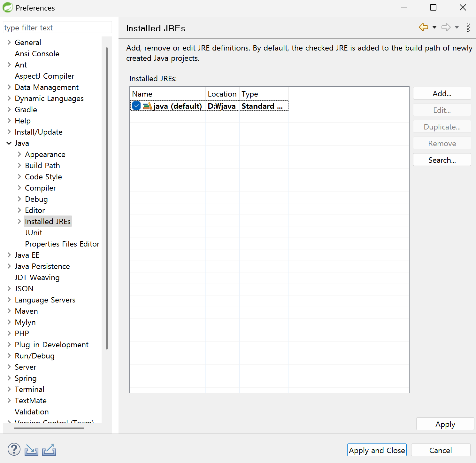The height and width of the screenshot is (463, 476).
Task: Click the Cancel button
Action: tap(441, 450)
